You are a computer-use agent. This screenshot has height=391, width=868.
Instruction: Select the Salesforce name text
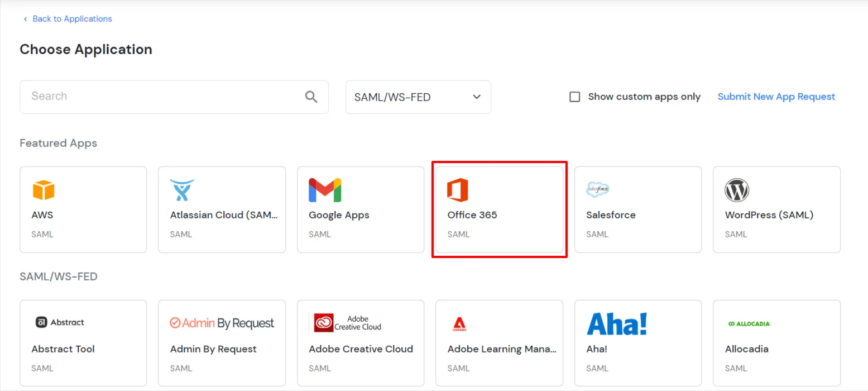click(611, 214)
